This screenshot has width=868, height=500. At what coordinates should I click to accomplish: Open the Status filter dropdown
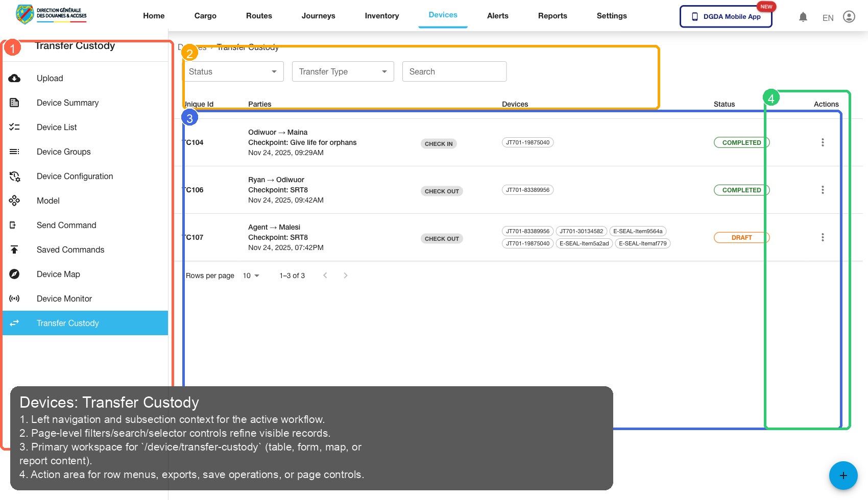point(232,71)
